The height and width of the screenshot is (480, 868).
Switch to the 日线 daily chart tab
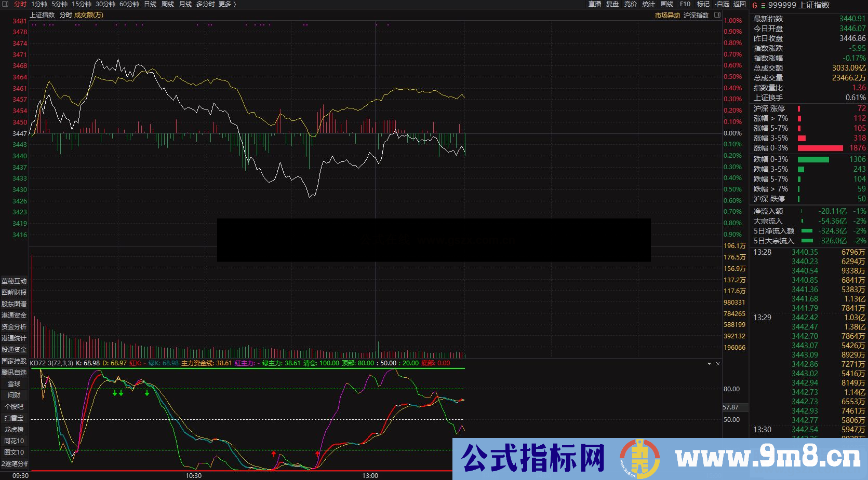[149, 4]
